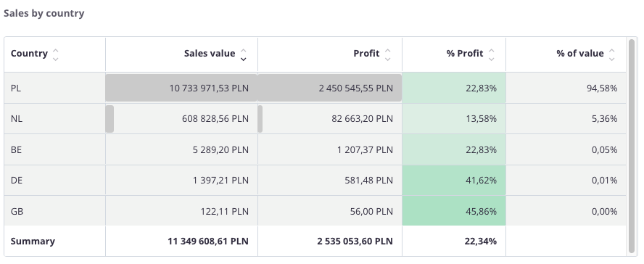Click profit 1 207,37 PLN

pyautogui.click(x=365, y=150)
